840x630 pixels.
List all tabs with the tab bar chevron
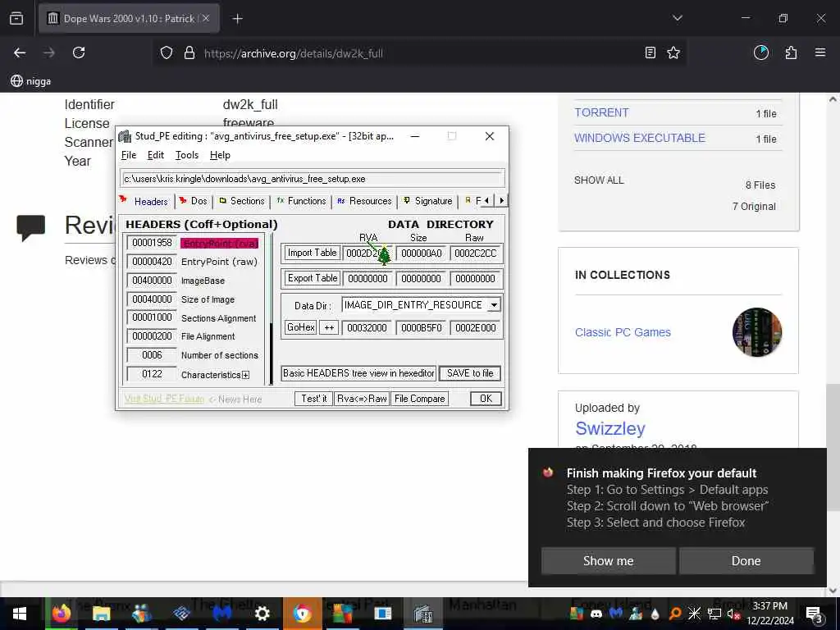[678, 18]
